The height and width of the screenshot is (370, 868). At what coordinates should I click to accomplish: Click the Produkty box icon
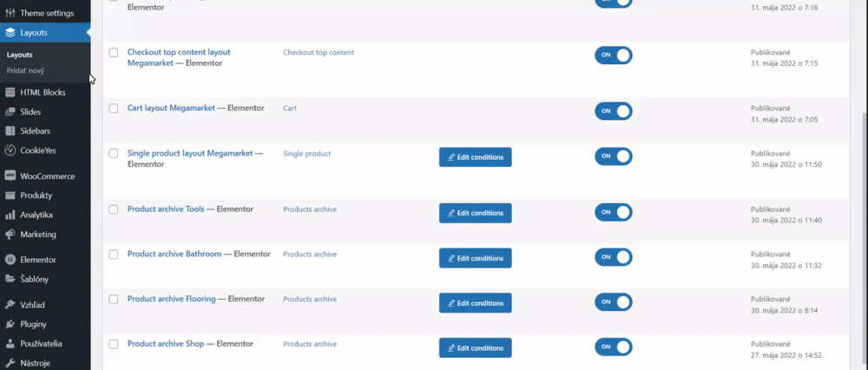[10, 195]
